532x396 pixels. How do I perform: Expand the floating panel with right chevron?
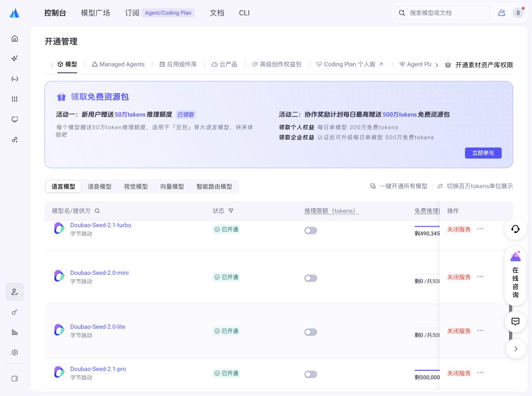pyautogui.click(x=515, y=349)
